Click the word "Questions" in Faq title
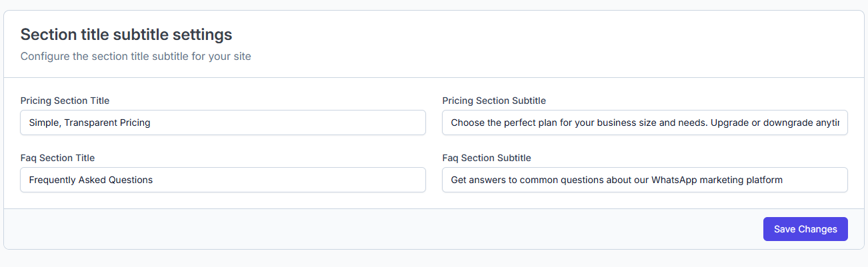The height and width of the screenshot is (267, 868). click(x=132, y=180)
